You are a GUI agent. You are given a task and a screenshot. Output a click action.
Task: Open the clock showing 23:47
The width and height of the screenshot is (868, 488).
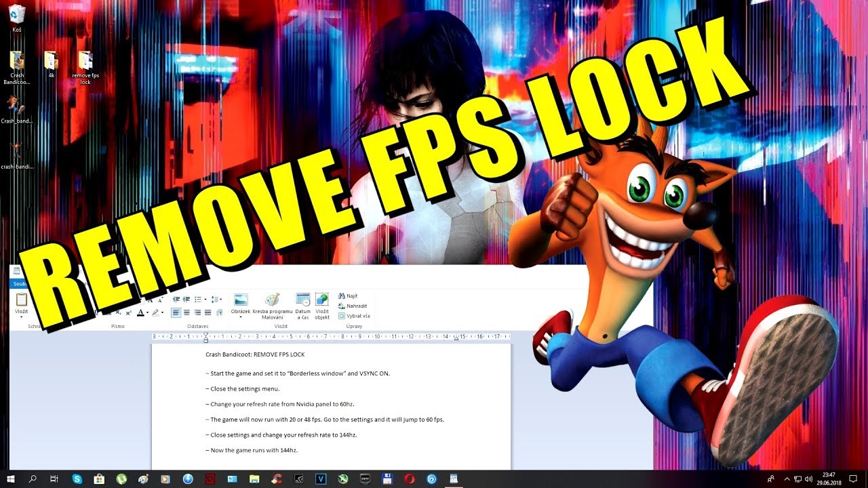(829, 479)
